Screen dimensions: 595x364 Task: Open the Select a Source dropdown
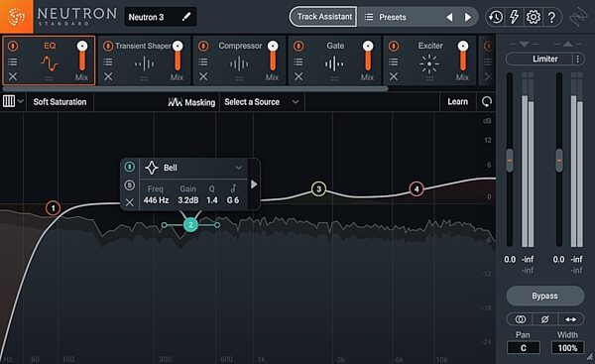click(x=262, y=102)
